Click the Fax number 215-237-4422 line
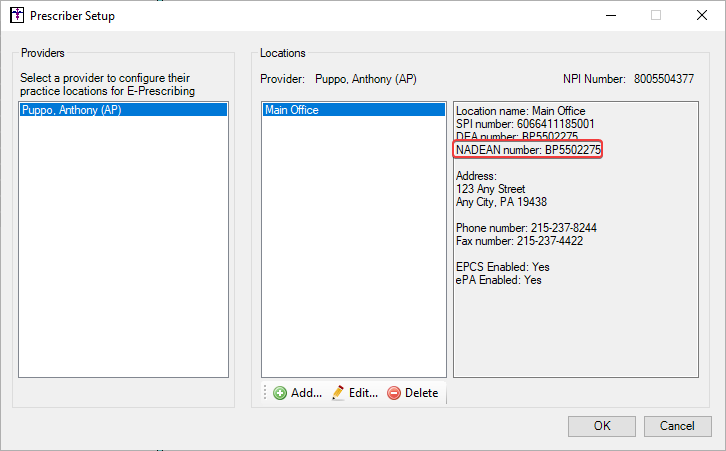 pos(519,241)
